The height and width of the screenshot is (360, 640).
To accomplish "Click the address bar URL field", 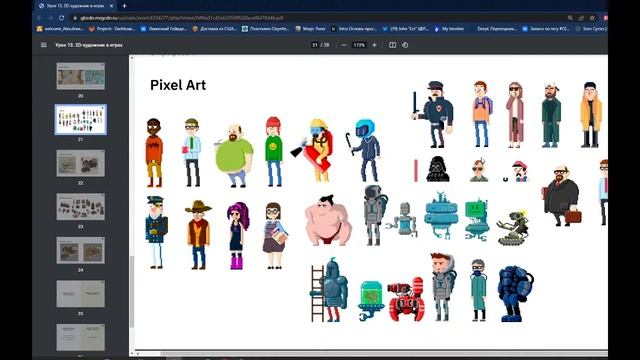I will [x=318, y=18].
